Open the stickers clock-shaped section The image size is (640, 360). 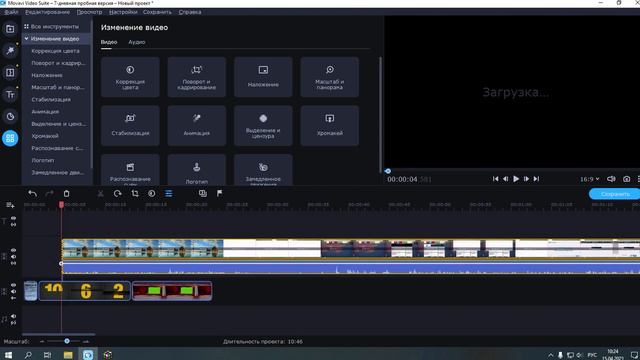coord(10,116)
